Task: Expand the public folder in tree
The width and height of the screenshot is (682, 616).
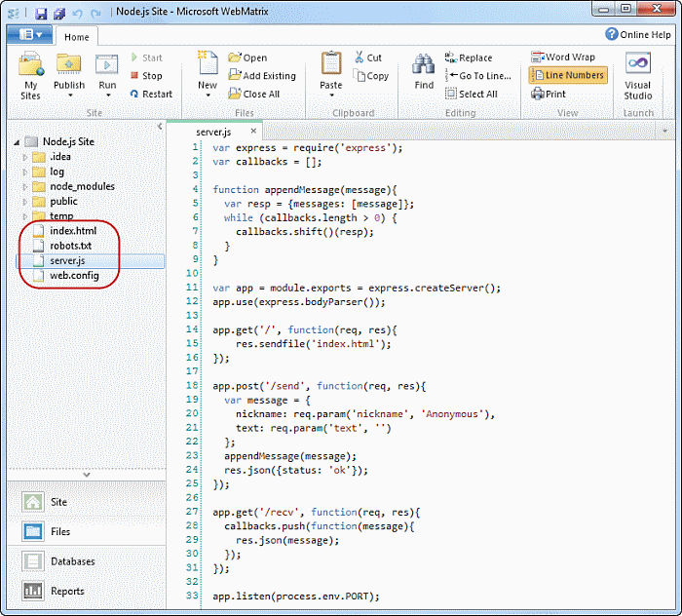Action: 26,202
